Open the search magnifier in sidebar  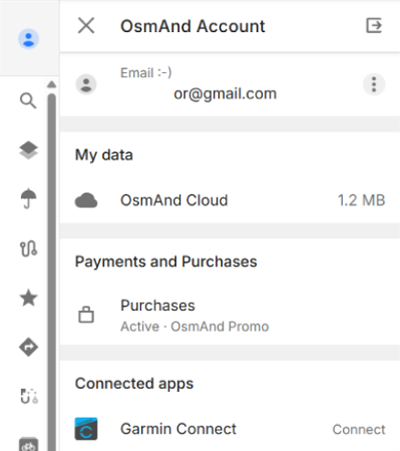tap(28, 100)
